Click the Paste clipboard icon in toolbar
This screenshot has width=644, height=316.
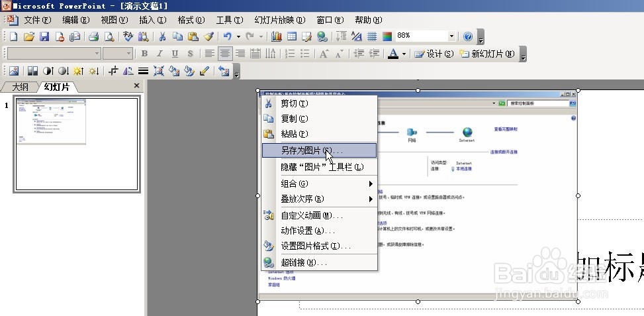coord(193,36)
